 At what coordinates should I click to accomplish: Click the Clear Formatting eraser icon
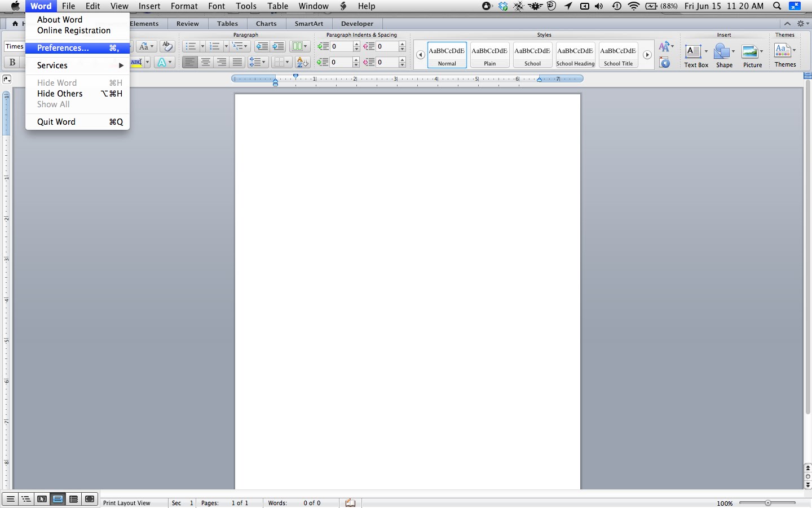(167, 46)
